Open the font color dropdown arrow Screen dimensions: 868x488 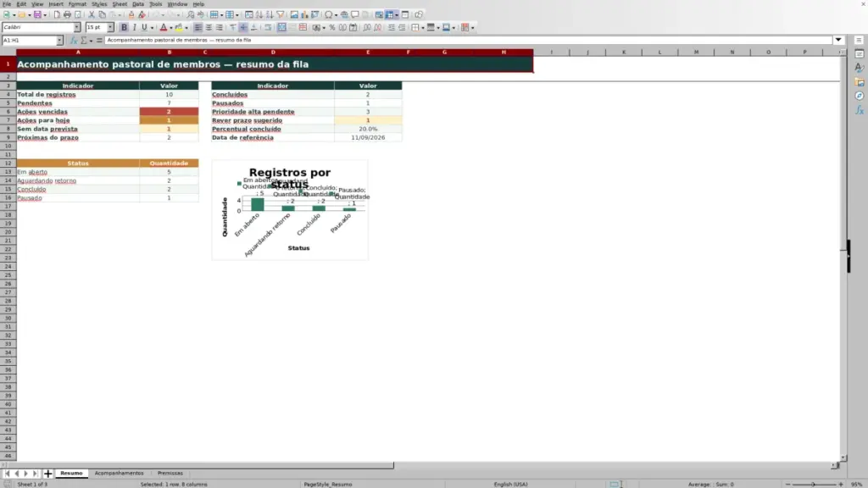pyautogui.click(x=171, y=28)
